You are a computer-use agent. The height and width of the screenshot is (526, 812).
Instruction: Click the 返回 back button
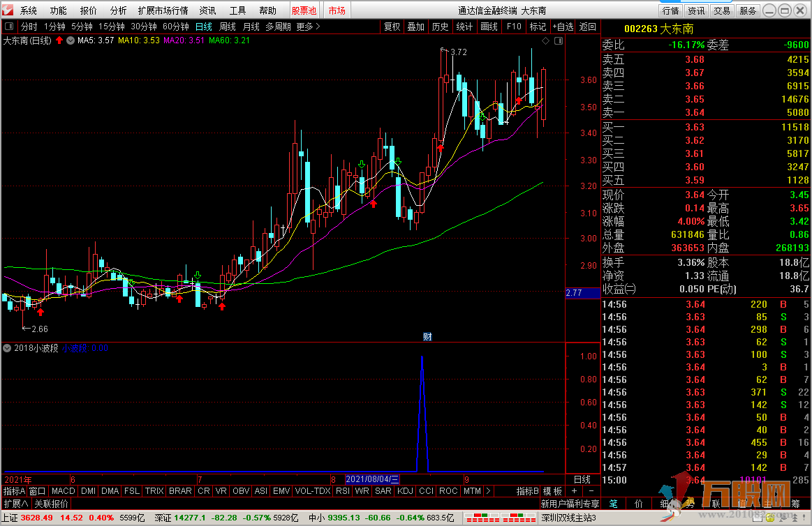coord(588,27)
